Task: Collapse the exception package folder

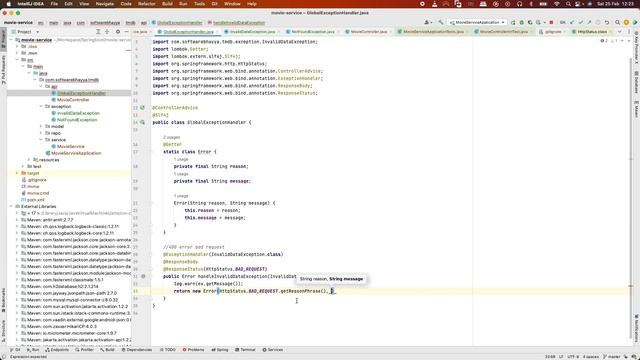Action: tap(41, 107)
